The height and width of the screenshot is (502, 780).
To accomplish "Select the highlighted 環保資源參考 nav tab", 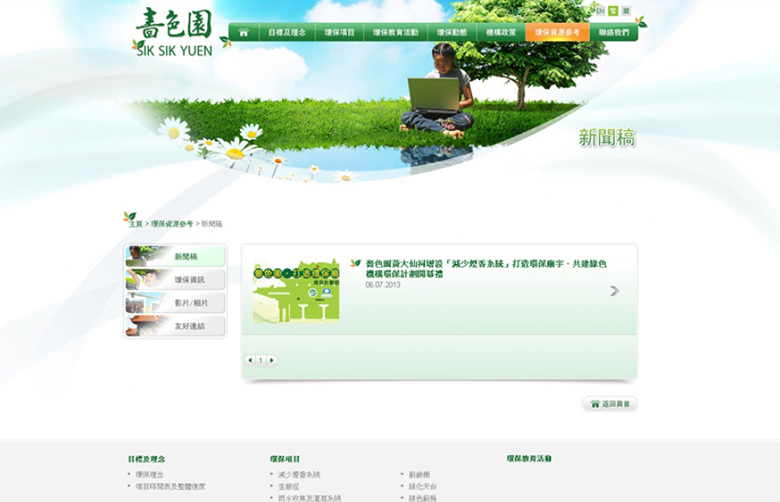I will (557, 32).
